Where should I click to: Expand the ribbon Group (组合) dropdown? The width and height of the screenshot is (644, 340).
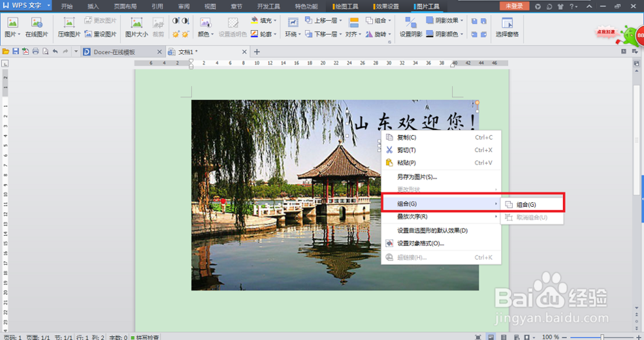point(390,21)
